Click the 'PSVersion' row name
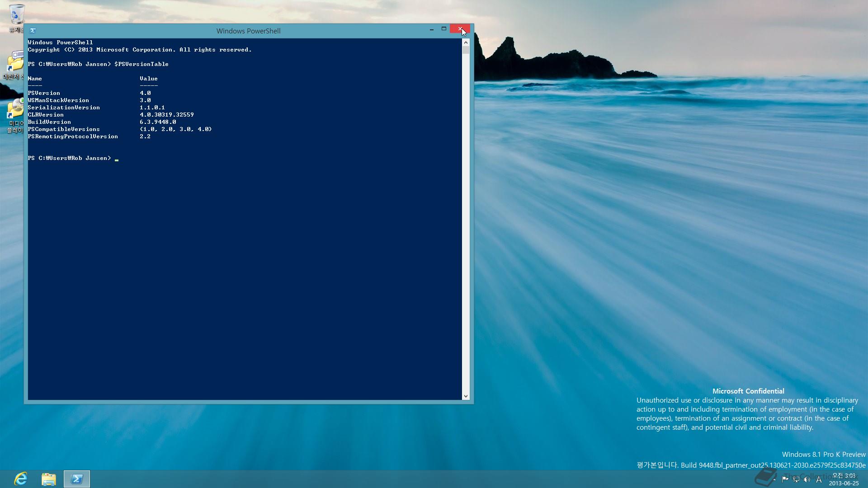This screenshot has height=488, width=868. coord(44,93)
